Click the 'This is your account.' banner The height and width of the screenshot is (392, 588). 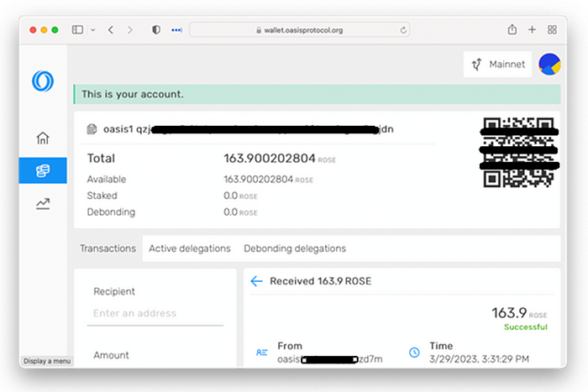(x=317, y=94)
